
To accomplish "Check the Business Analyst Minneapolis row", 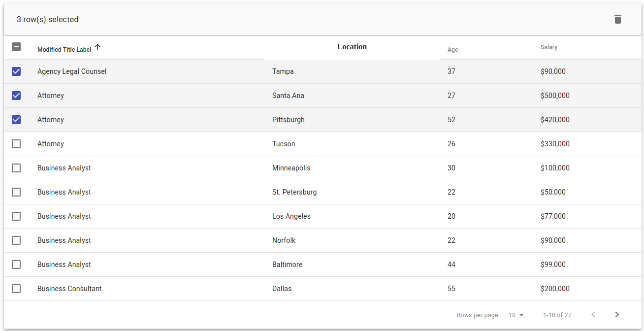I will 16,167.
